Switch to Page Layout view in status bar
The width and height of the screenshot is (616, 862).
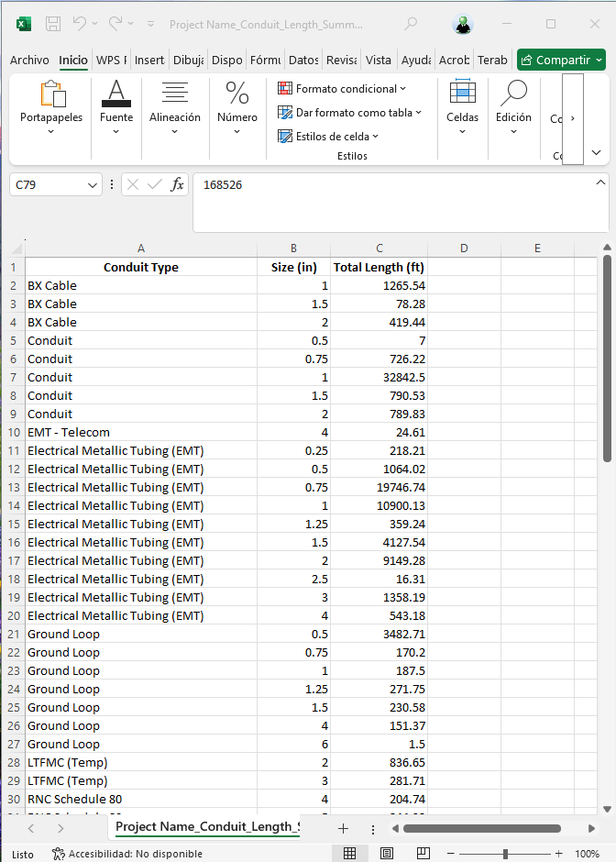pos(387,854)
